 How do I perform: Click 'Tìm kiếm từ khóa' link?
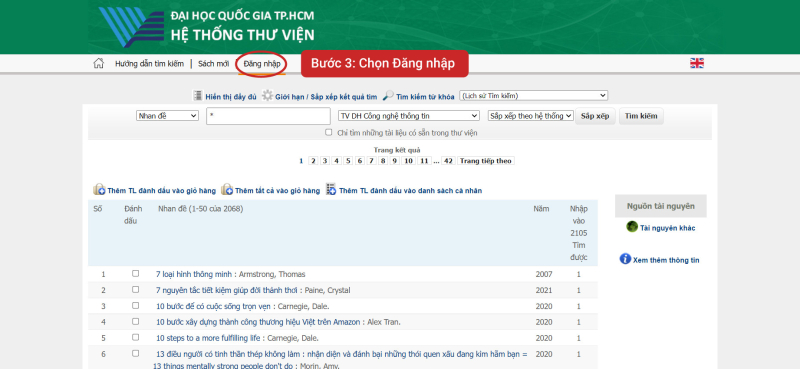(x=425, y=96)
